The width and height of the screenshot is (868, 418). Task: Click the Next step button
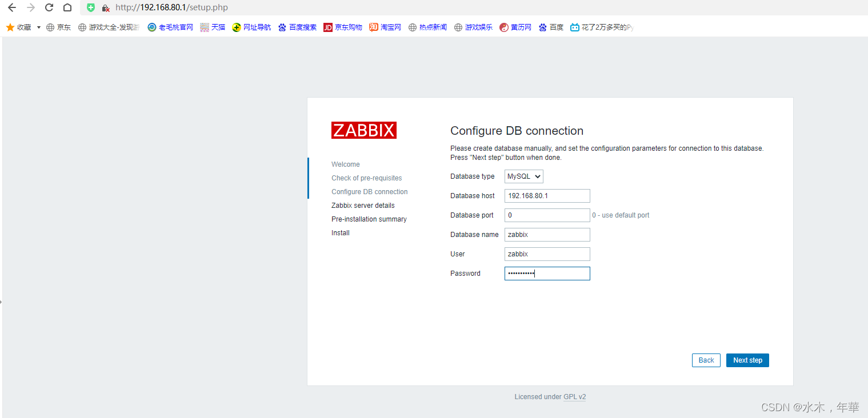point(748,360)
